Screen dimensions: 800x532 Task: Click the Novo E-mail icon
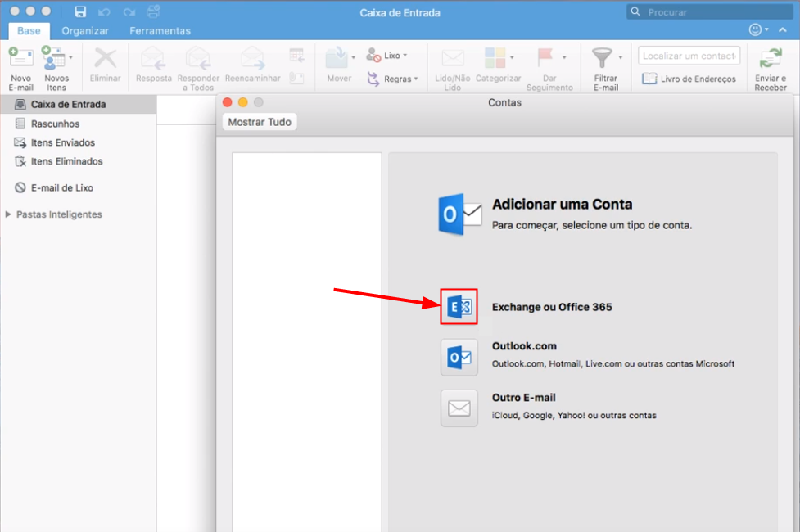(21, 57)
